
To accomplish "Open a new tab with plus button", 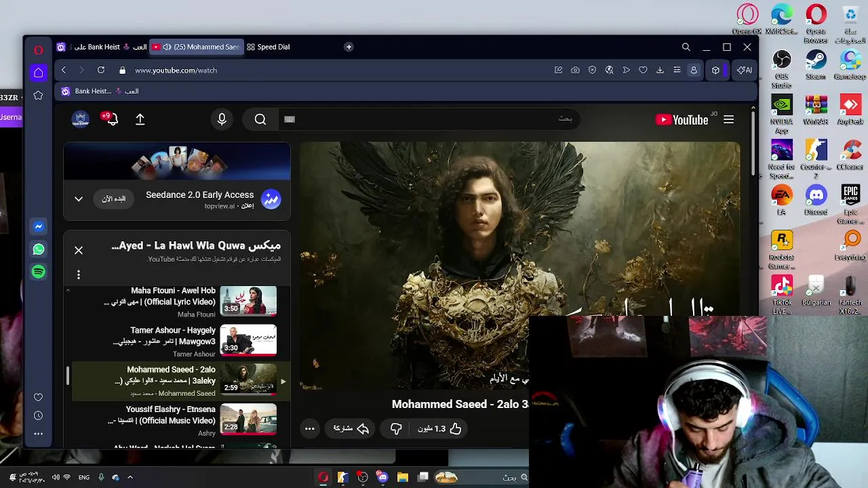I will [x=349, y=47].
